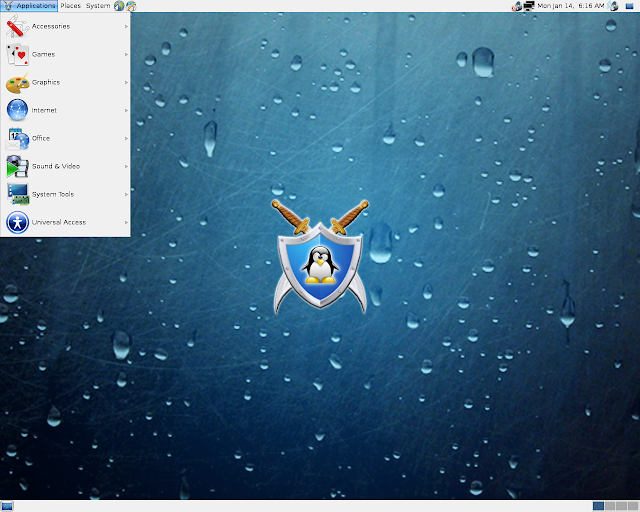This screenshot has width=640, height=512.
Task: Expand the Games submenu arrow
Action: (127, 54)
